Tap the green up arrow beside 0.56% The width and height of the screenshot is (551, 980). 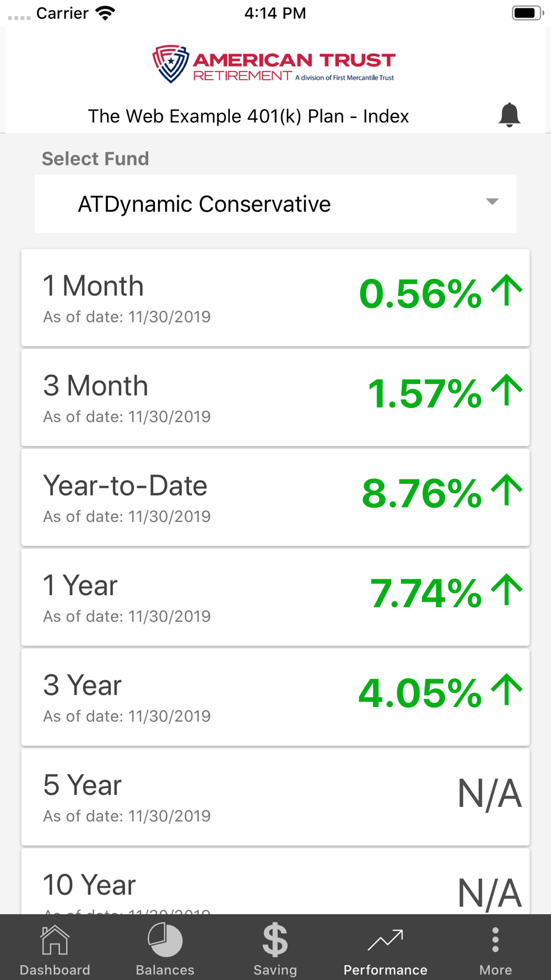(506, 291)
